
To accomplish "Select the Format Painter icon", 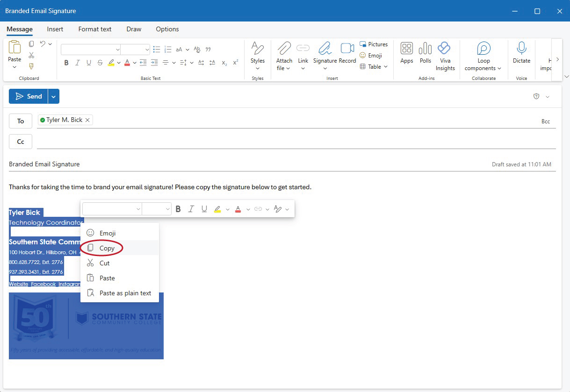I will (x=31, y=66).
